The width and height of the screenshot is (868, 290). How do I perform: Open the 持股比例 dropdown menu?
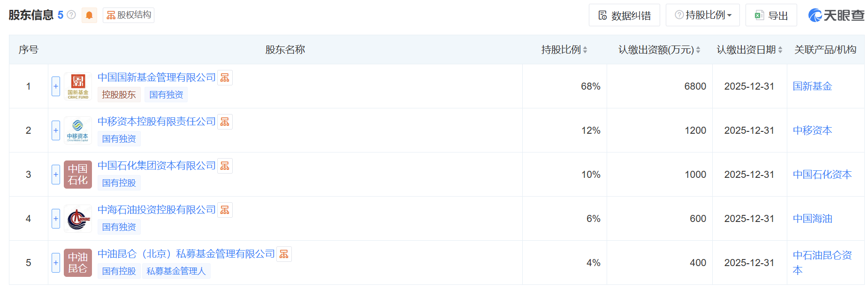coord(703,15)
